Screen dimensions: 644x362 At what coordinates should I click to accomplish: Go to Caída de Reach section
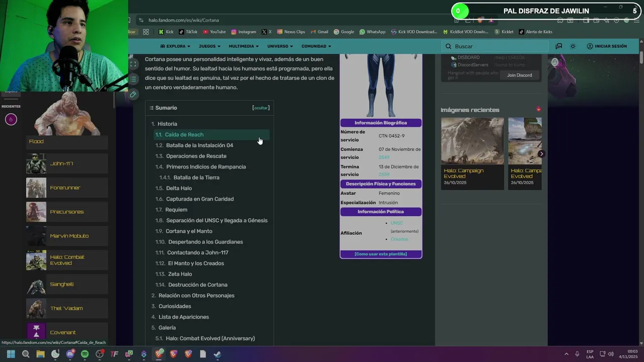pyautogui.click(x=212, y=135)
